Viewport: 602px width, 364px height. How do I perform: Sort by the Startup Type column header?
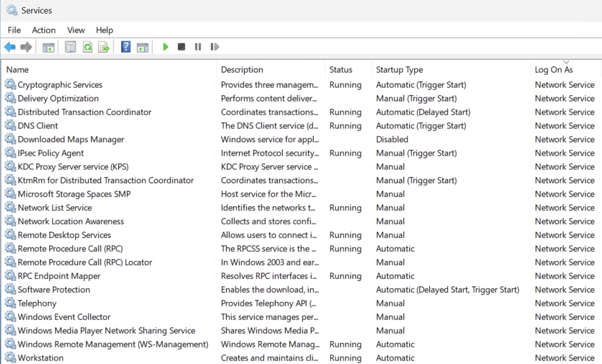click(x=399, y=69)
